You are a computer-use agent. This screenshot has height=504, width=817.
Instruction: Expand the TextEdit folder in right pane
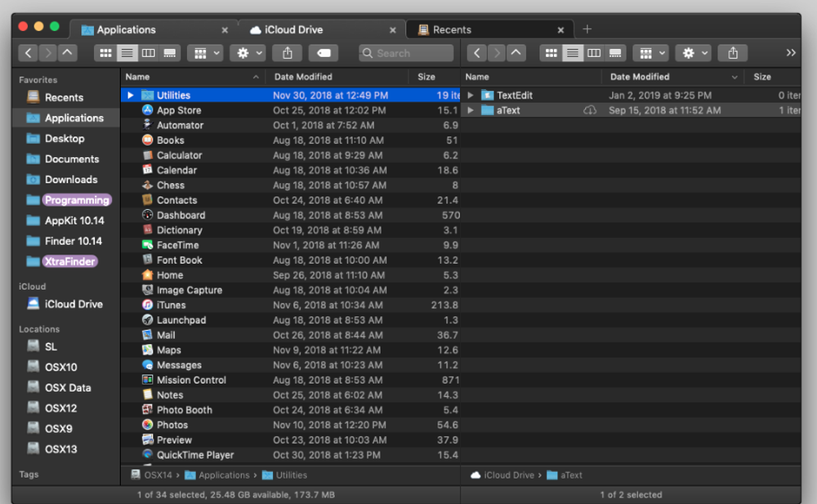tap(470, 96)
